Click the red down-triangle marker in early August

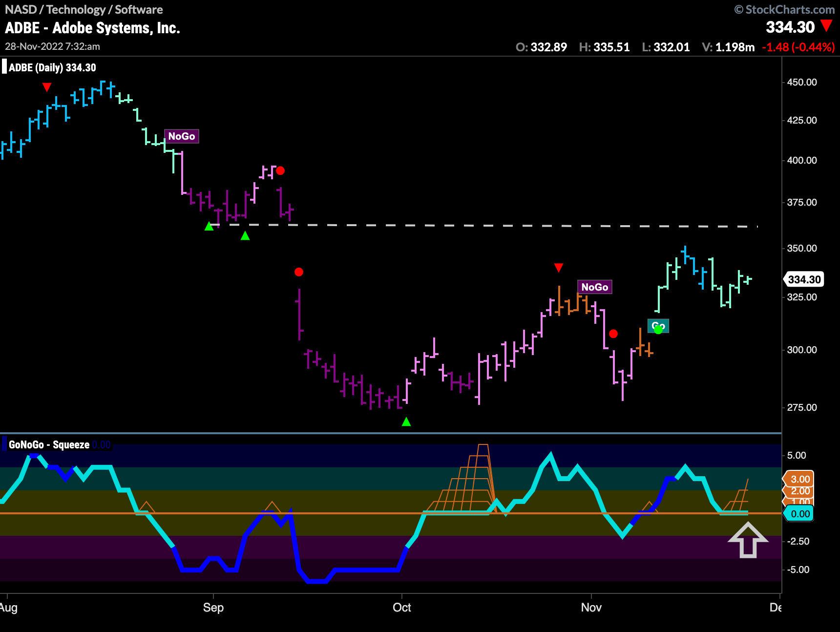pos(47,87)
